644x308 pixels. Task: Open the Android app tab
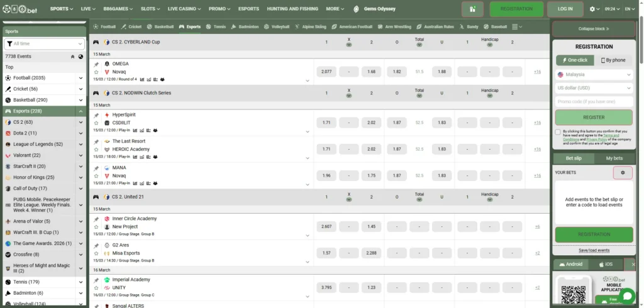click(x=571, y=265)
